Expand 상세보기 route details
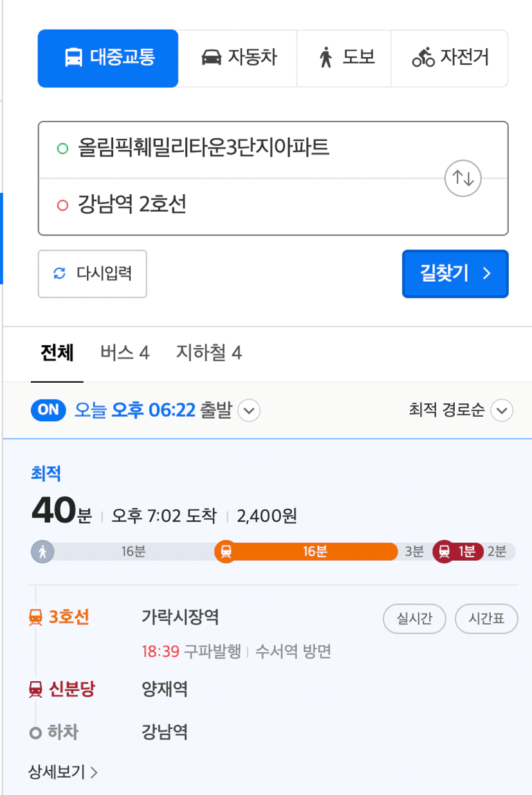The image size is (532, 795). pos(63,772)
